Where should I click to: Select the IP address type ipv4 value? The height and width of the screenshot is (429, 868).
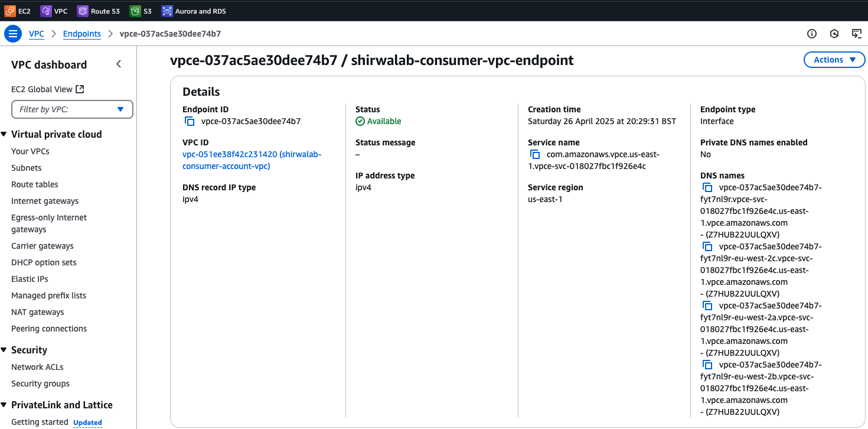363,187
